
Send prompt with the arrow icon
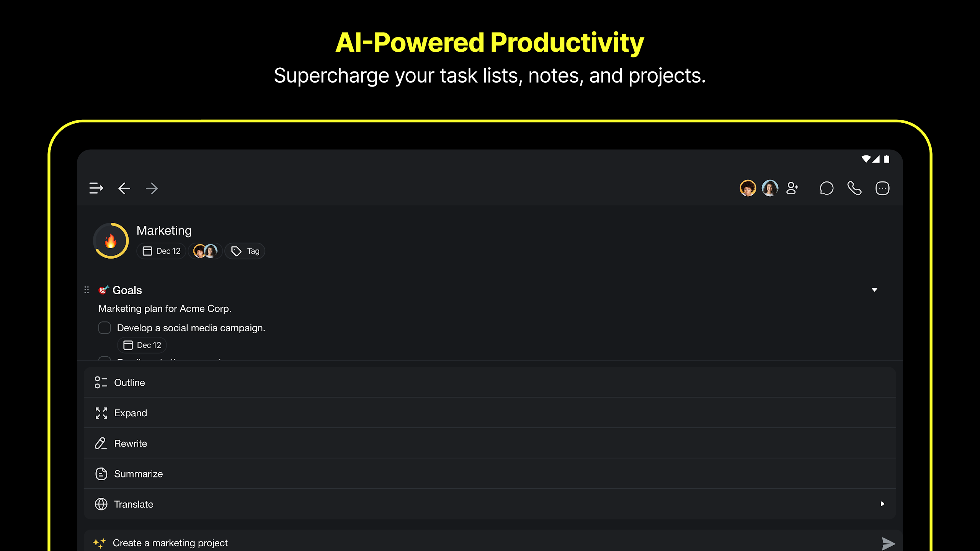coord(888,543)
